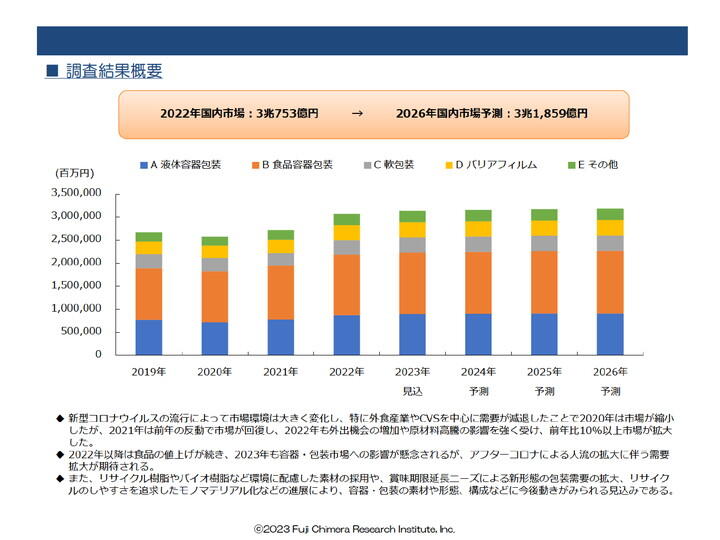Click the dark blue header banner
The width and height of the screenshot is (720, 540).
pyautogui.click(x=362, y=40)
